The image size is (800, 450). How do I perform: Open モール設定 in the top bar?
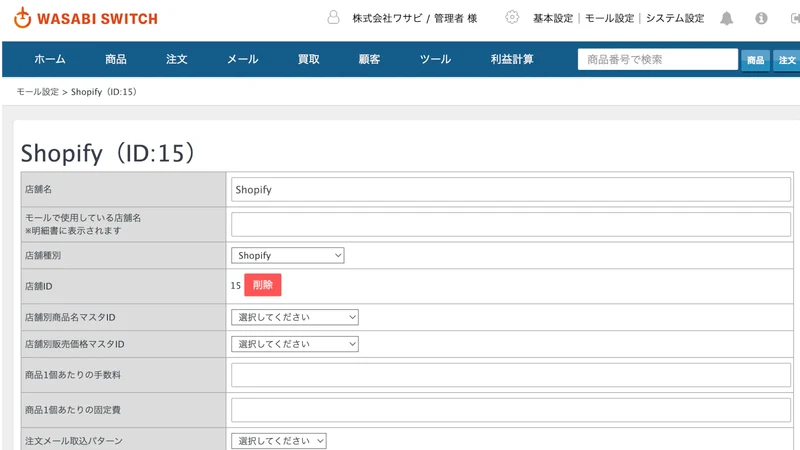coord(609,18)
